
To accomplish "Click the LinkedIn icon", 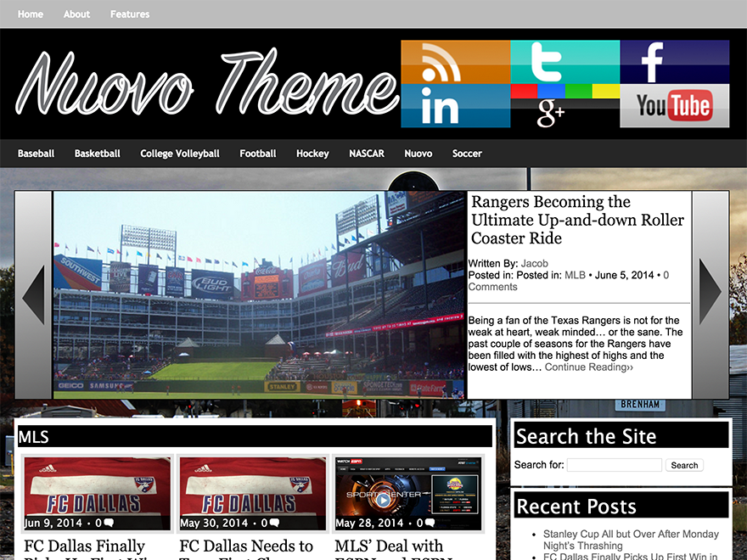I will point(455,107).
